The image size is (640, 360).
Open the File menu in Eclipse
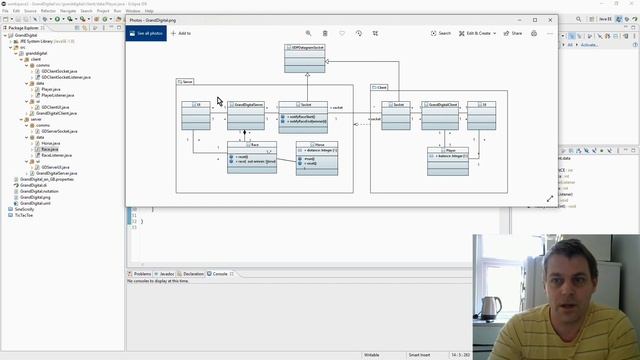(x=5, y=11)
